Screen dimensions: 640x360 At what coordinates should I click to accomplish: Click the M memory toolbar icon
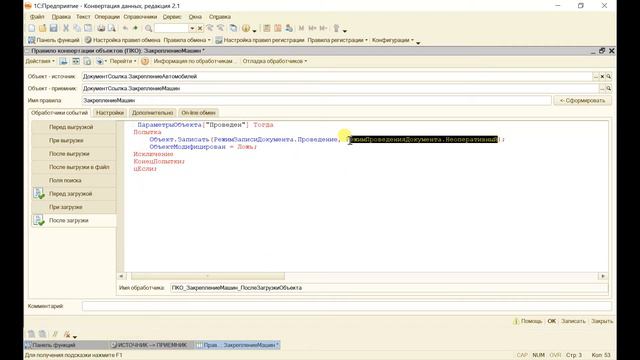click(x=301, y=28)
